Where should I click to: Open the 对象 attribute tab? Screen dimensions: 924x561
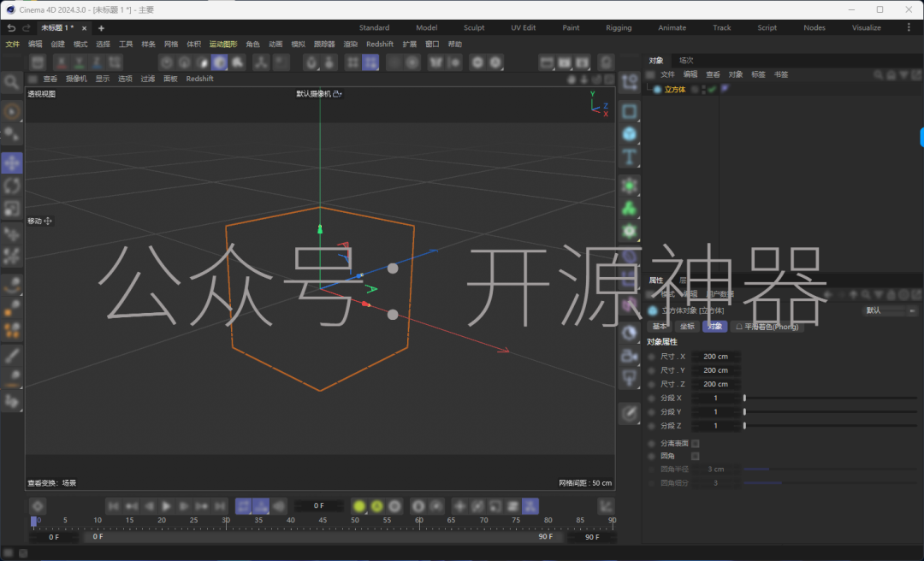(x=714, y=327)
